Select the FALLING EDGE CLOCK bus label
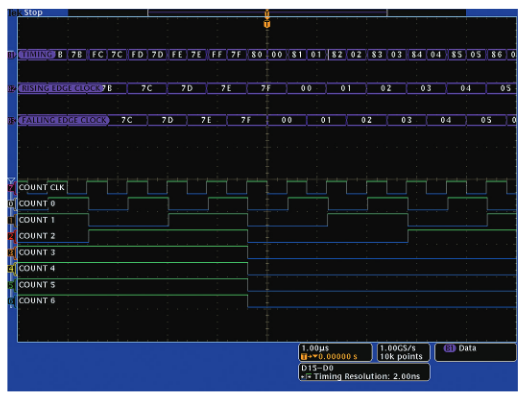The width and height of the screenshot is (525, 399). tap(64, 120)
